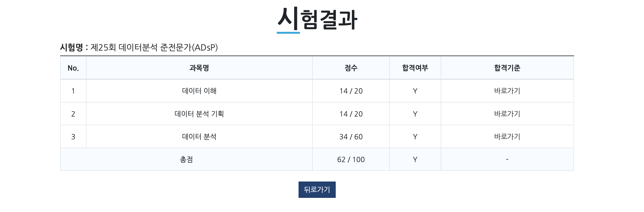Click the 14 / 20 score for 데이터 이해
Screen dimensions: 644x212
351,91
